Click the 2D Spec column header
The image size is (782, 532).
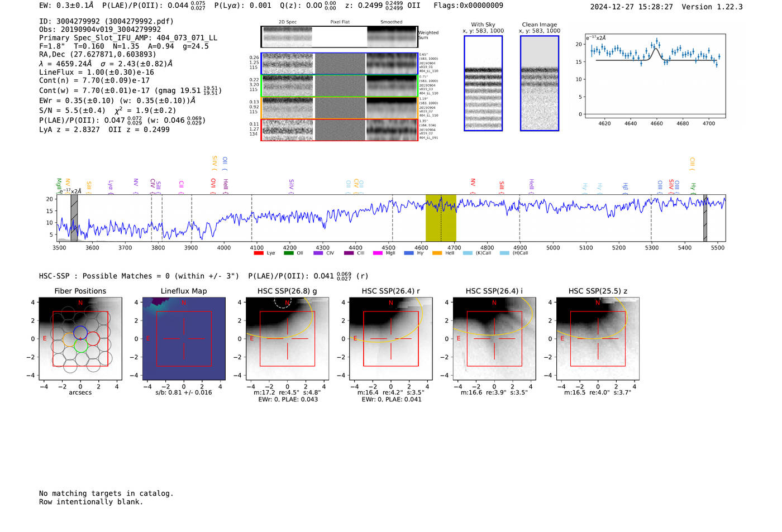(288, 22)
